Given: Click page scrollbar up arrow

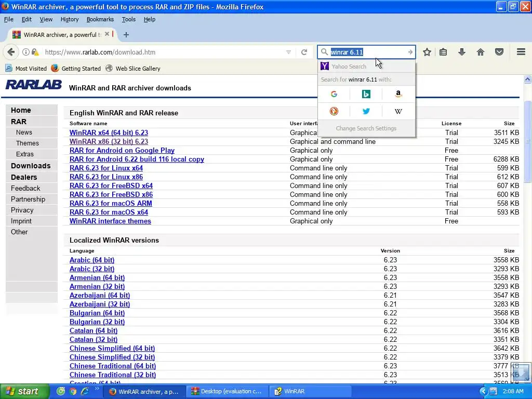Looking at the screenshot, I should (527, 79).
